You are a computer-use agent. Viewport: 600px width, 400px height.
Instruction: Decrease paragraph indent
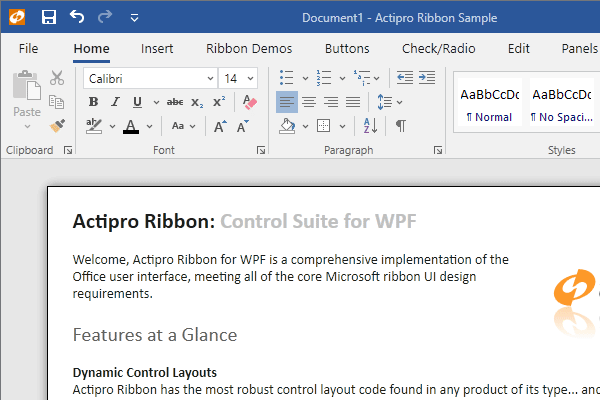404,78
